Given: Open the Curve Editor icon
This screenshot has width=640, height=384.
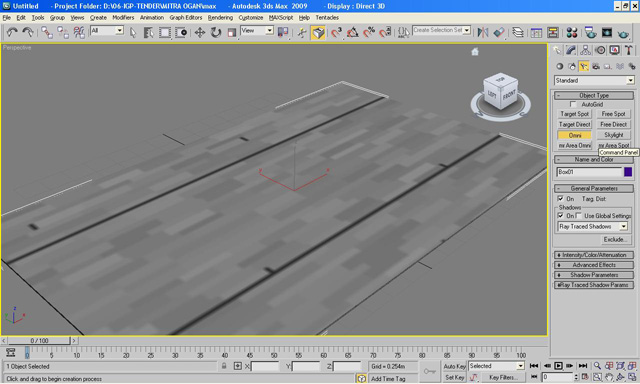Looking at the screenshot, I should (x=536, y=33).
